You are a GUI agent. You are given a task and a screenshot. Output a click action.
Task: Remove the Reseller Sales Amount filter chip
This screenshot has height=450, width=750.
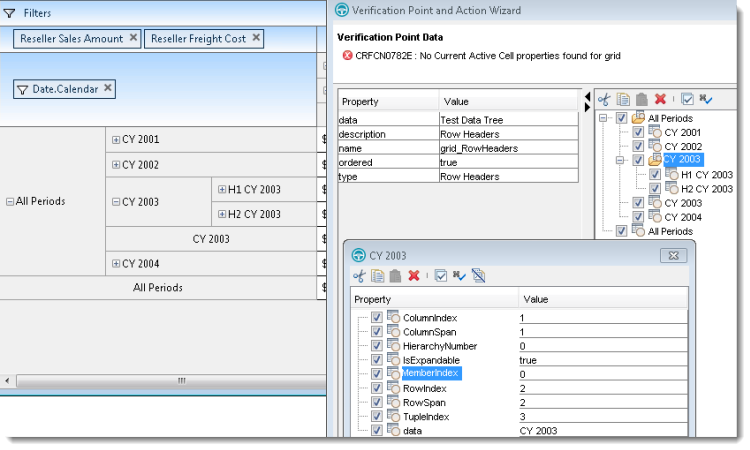(133, 39)
